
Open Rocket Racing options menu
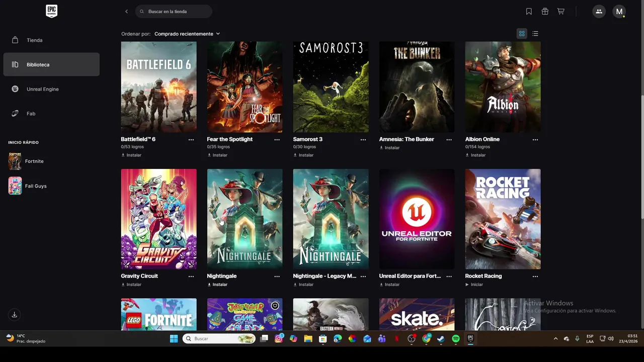pyautogui.click(x=535, y=277)
